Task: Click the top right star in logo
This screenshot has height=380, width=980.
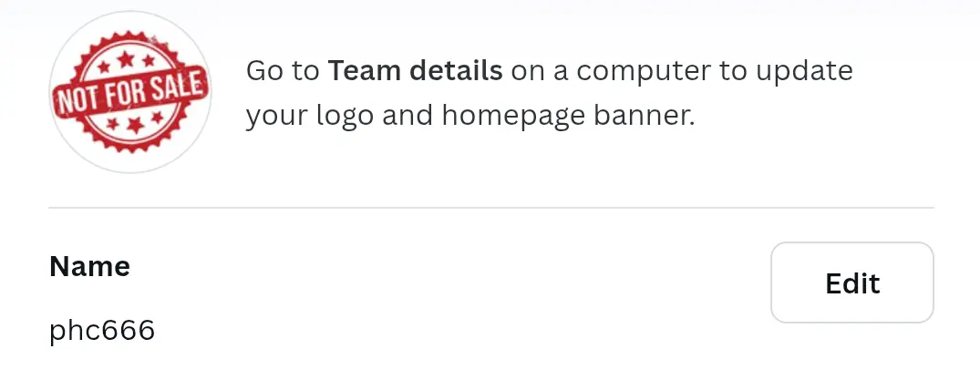Action: click(x=148, y=60)
